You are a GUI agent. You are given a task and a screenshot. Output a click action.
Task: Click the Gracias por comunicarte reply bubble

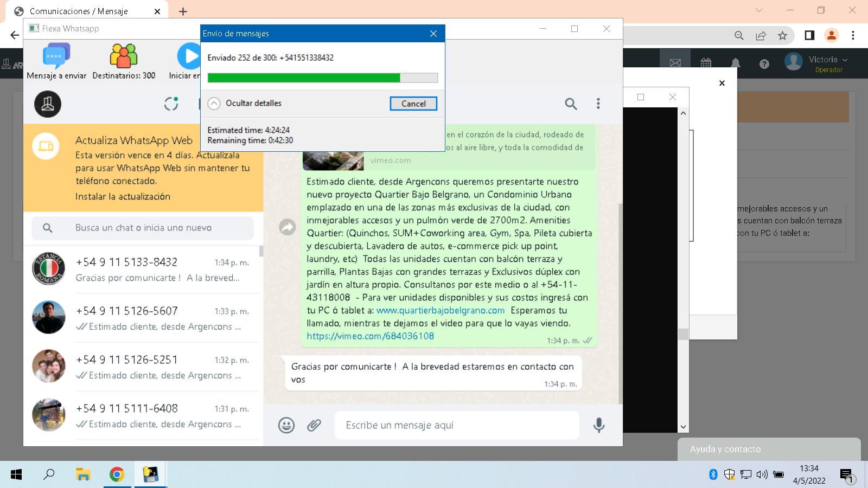(433, 373)
